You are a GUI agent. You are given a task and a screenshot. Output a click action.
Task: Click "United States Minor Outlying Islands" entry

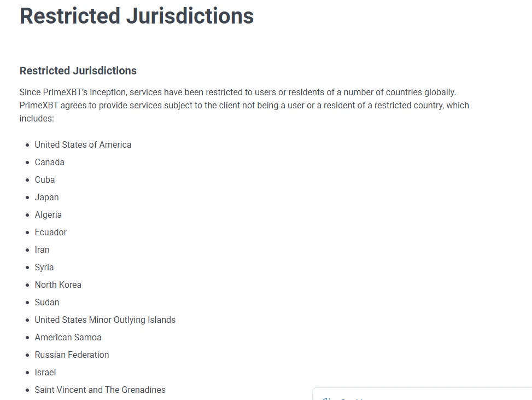click(105, 320)
